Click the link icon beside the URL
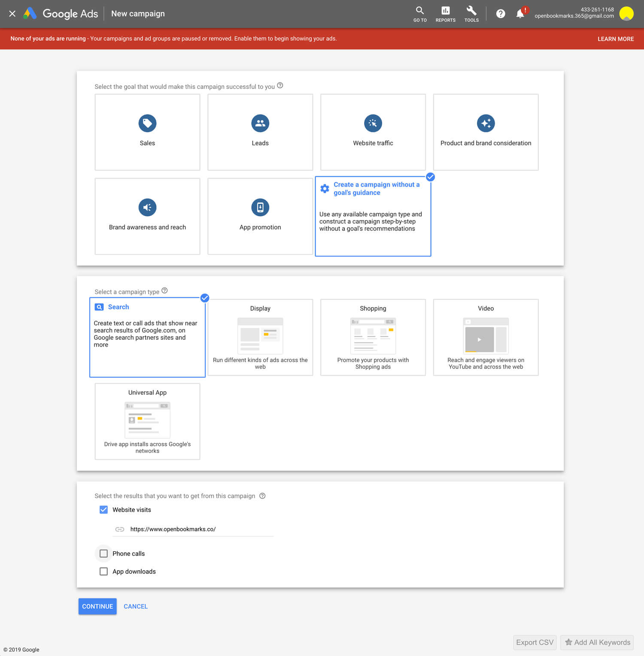The width and height of the screenshot is (644, 656). (x=120, y=529)
